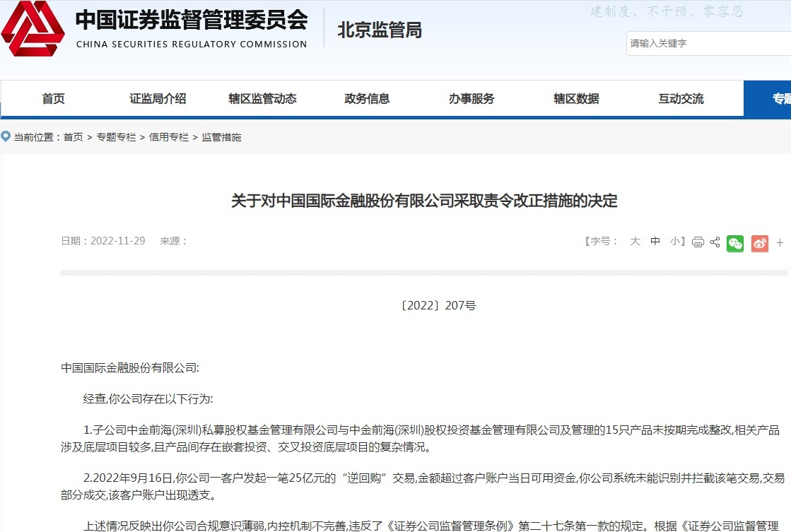Click the 来源 source label

coord(173,241)
